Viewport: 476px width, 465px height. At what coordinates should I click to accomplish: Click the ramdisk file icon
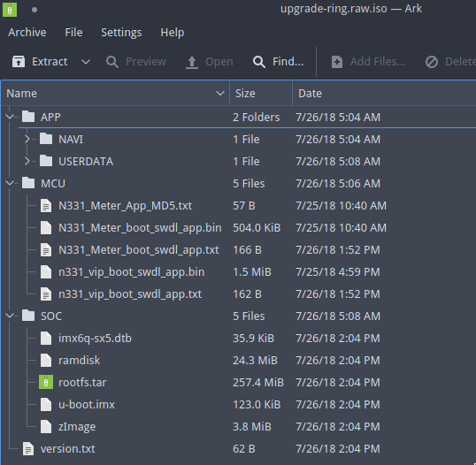point(46,361)
